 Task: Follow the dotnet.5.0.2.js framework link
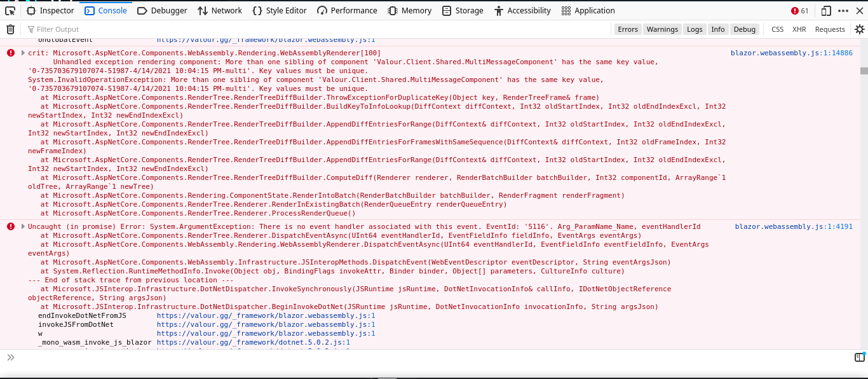(253, 342)
